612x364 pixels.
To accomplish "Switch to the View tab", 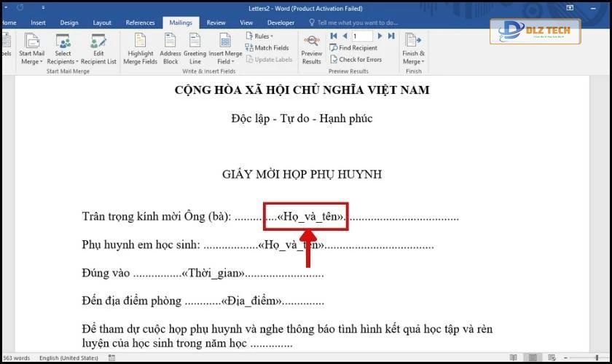I will coord(246,23).
